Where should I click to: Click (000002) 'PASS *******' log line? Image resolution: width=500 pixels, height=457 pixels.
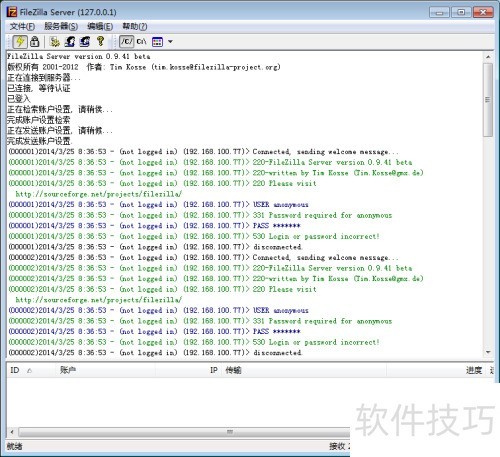tap(154, 332)
